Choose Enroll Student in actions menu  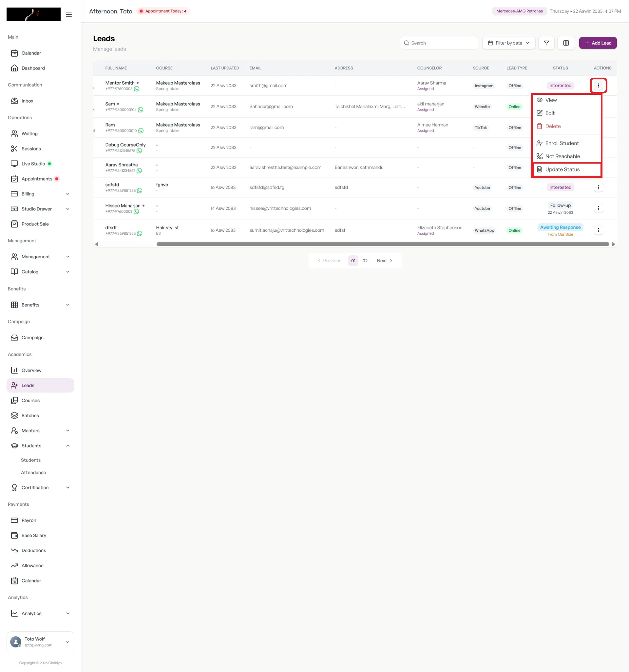(x=567, y=143)
